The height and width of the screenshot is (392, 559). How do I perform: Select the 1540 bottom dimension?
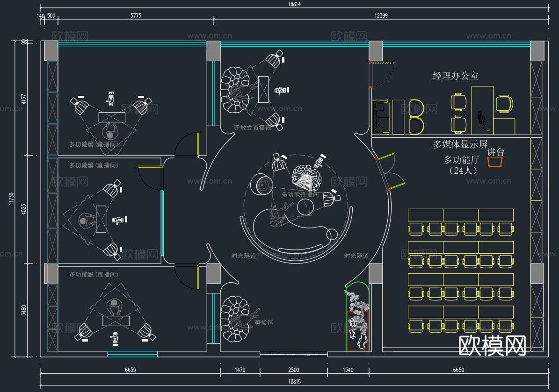point(348,370)
